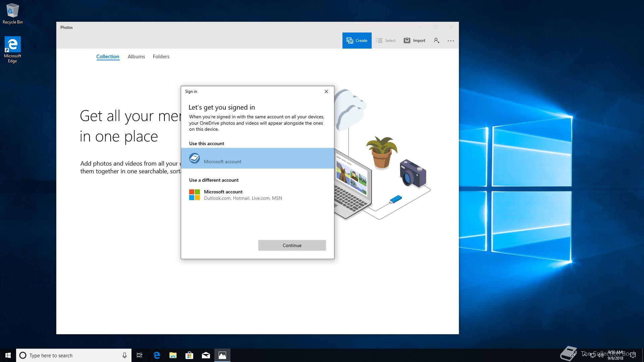Open the Microsoft Store taskbar icon

click(190, 355)
